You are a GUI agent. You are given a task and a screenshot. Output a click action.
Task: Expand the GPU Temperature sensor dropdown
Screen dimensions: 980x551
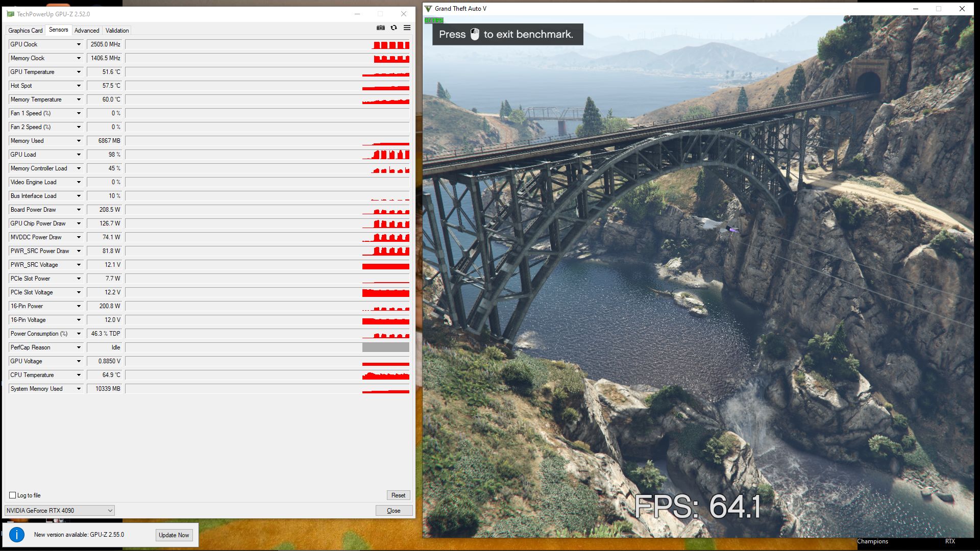click(x=79, y=72)
